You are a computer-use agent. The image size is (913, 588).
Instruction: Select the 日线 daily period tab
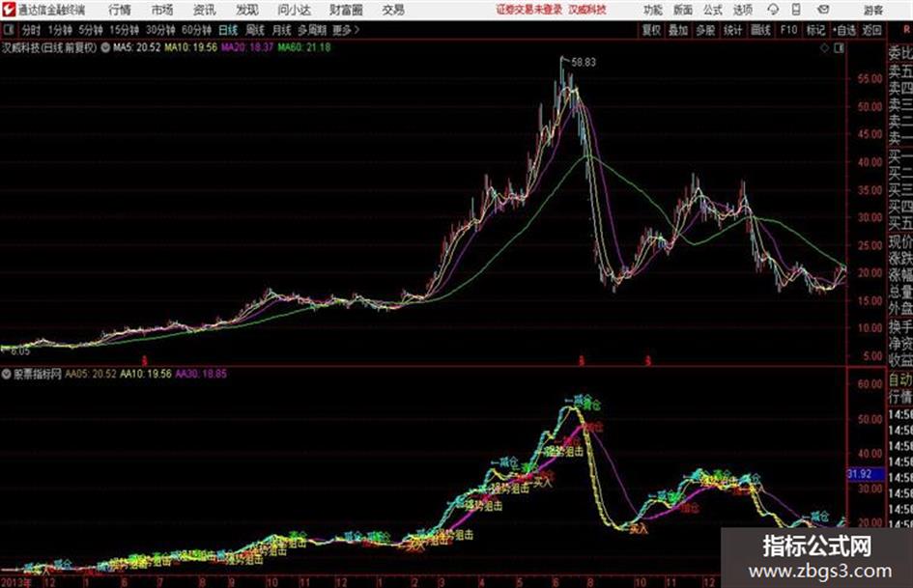tap(228, 30)
